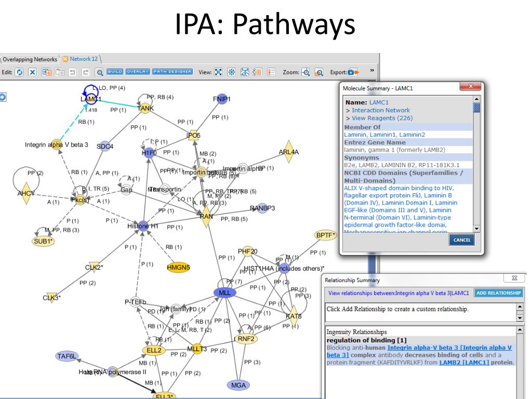Select the TANK node
532x399 pixels.
point(145,108)
